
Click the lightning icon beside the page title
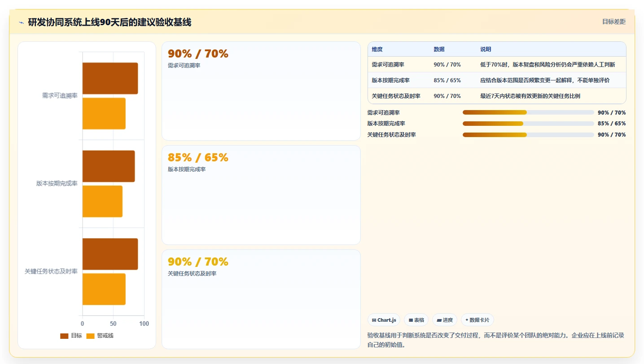tap(21, 22)
